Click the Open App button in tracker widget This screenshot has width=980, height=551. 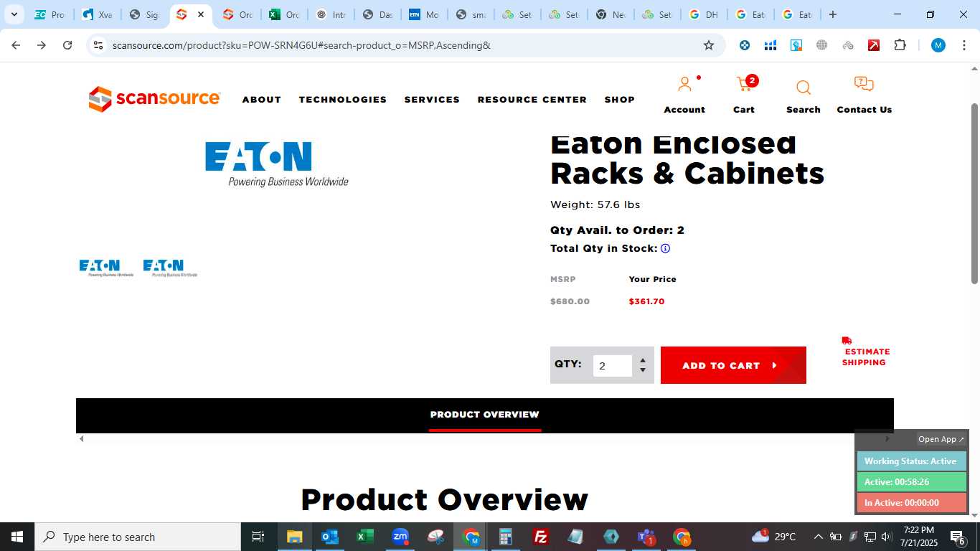941,439
